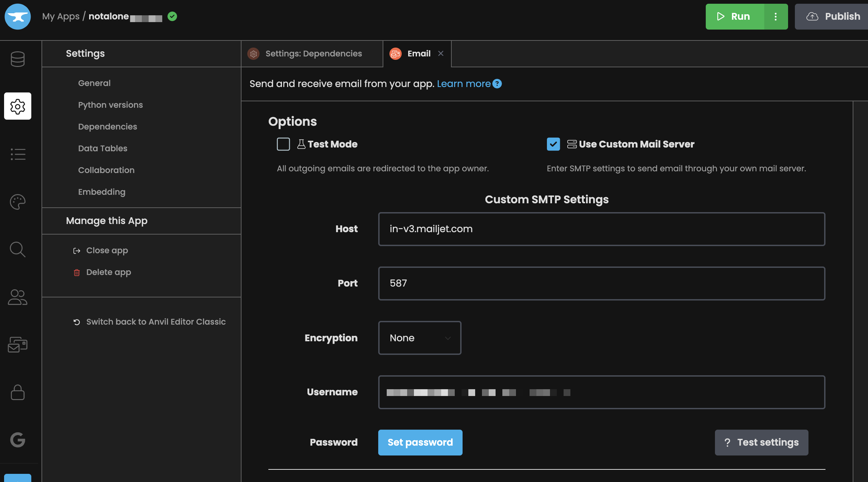Switch to Settings: Dependencies tab
This screenshot has height=482, width=868.
(312, 54)
